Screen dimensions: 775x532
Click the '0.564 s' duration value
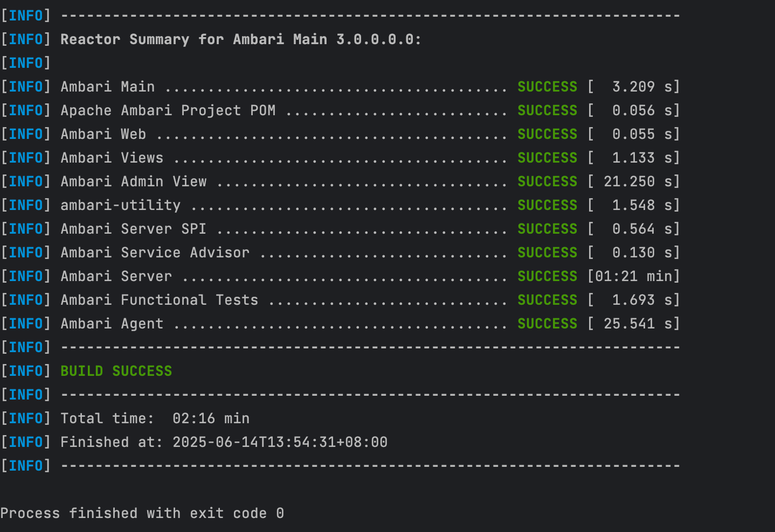click(x=642, y=229)
